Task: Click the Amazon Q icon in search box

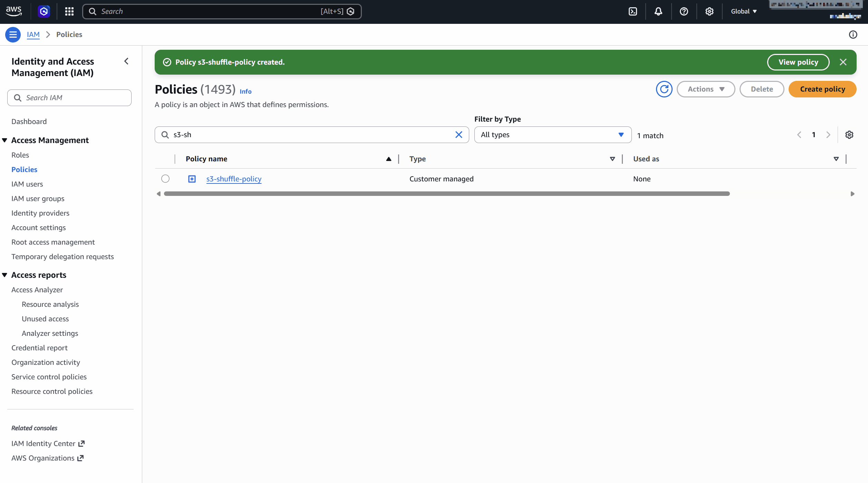Action: (x=351, y=11)
